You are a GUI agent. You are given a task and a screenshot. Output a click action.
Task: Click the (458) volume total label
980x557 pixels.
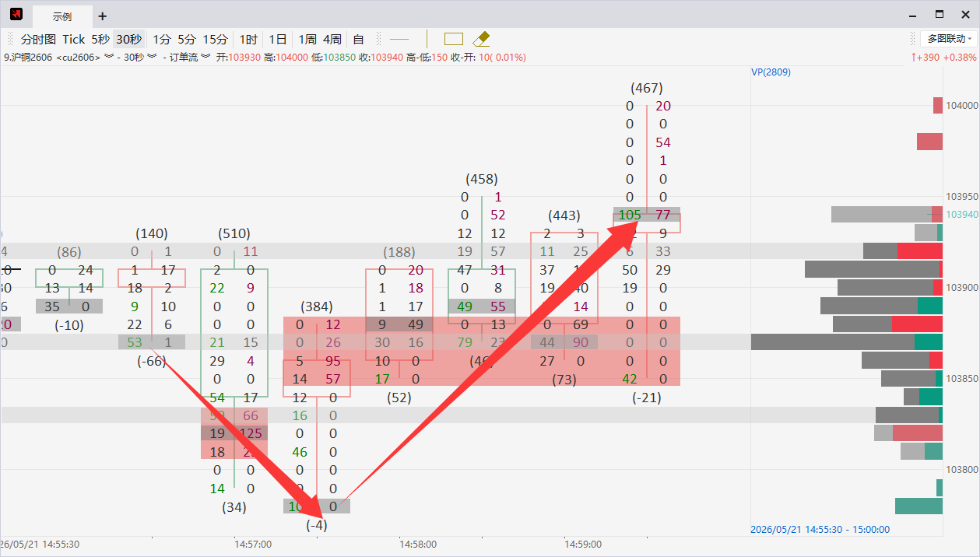click(482, 179)
